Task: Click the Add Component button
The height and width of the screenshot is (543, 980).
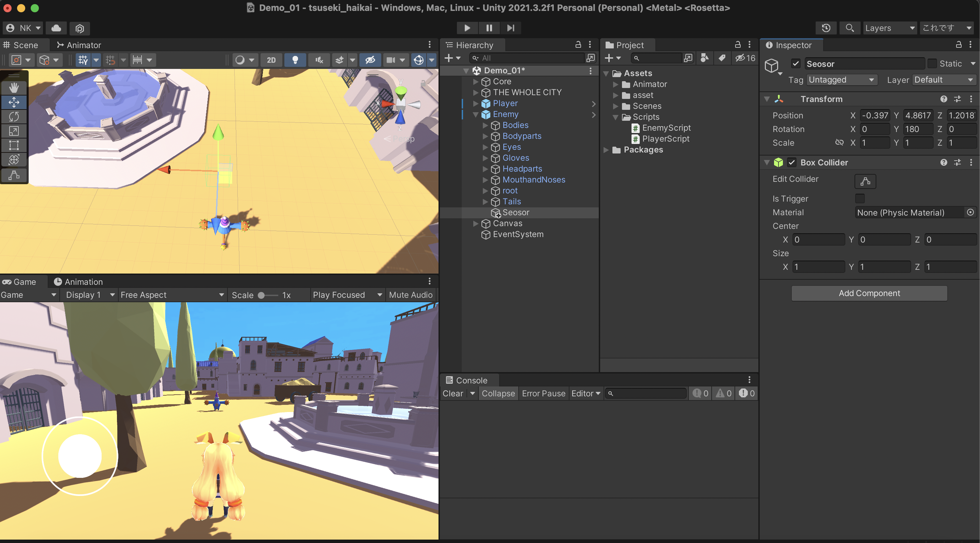Action: 869,293
